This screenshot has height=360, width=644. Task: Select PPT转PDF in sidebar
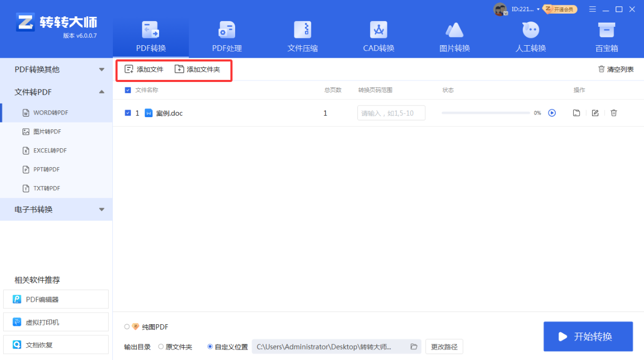pyautogui.click(x=56, y=169)
